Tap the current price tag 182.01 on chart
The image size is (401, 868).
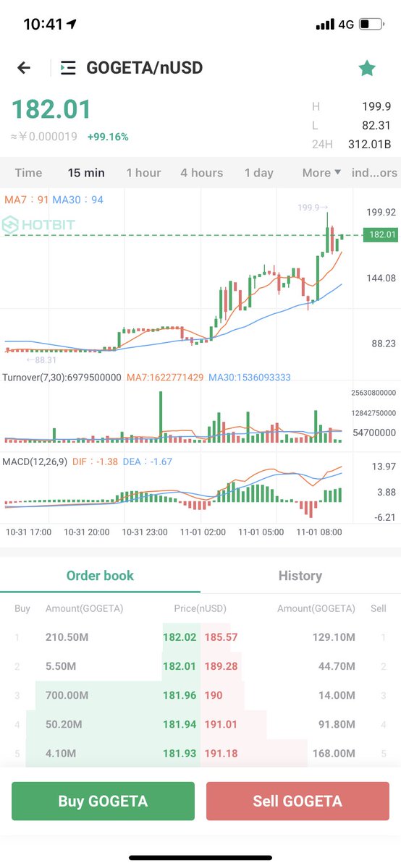pyautogui.click(x=381, y=235)
